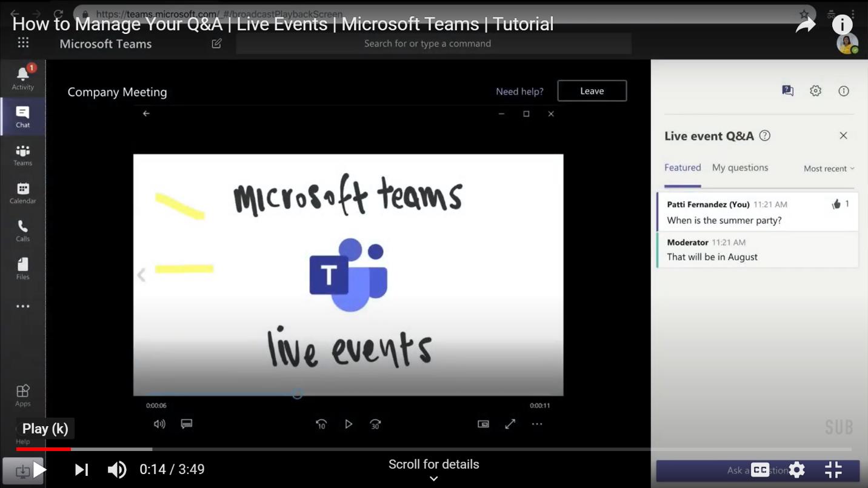Share the video with arrow icon
The height and width of the screenshot is (488, 868).
[x=805, y=25]
